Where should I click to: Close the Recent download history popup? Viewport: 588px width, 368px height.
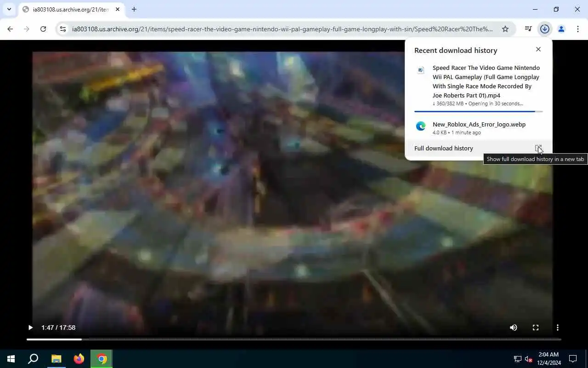click(x=538, y=49)
